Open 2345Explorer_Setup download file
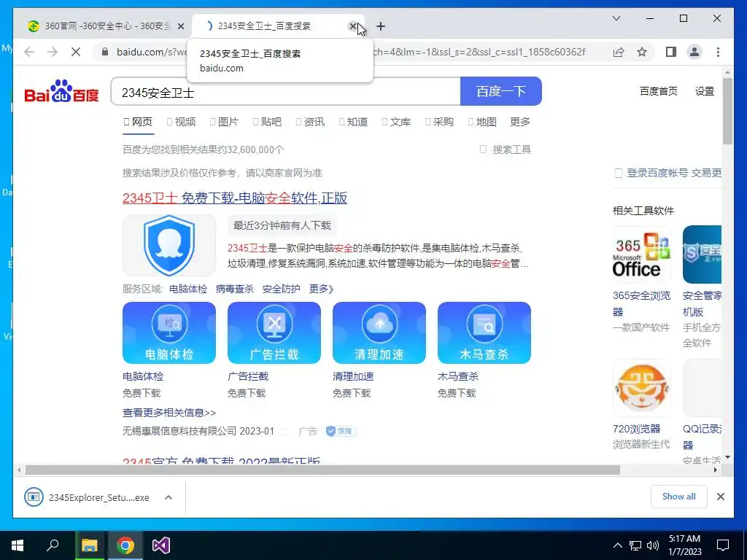Image resolution: width=747 pixels, height=560 pixels. (88, 497)
